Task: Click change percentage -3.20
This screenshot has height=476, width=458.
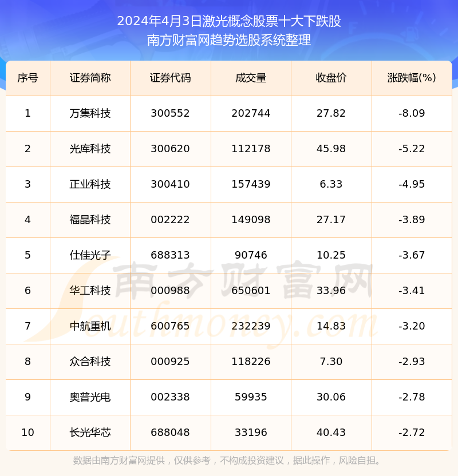Action: coord(412,326)
